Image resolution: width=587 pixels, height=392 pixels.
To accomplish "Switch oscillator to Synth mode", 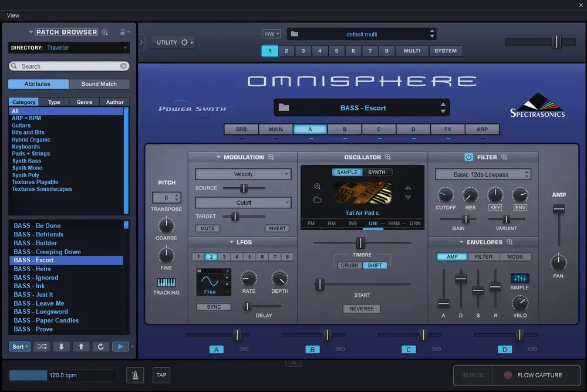I will click(377, 172).
